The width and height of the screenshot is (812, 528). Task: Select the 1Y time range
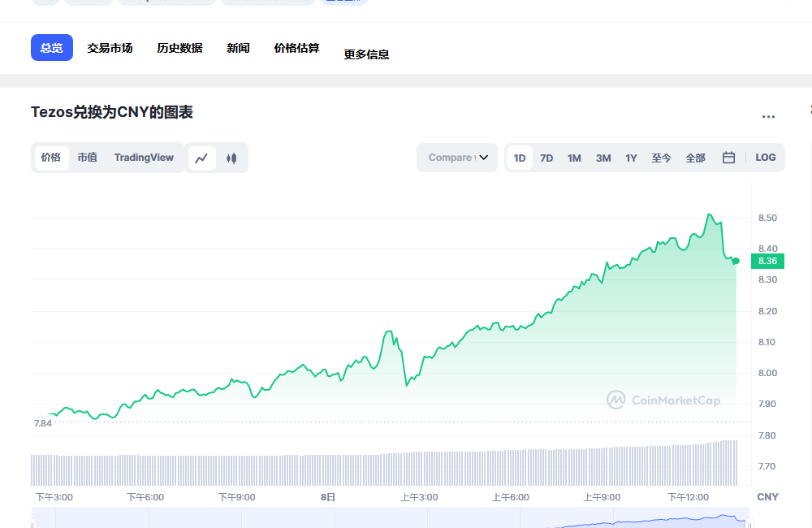(x=631, y=158)
